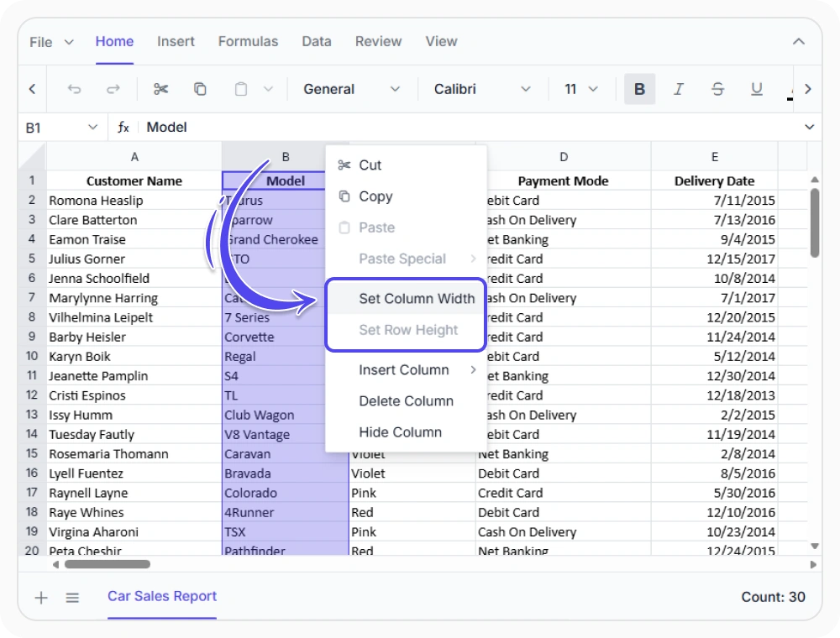The width and height of the screenshot is (840, 638).
Task: Open the Paste Special submenu
Action: pos(406,259)
